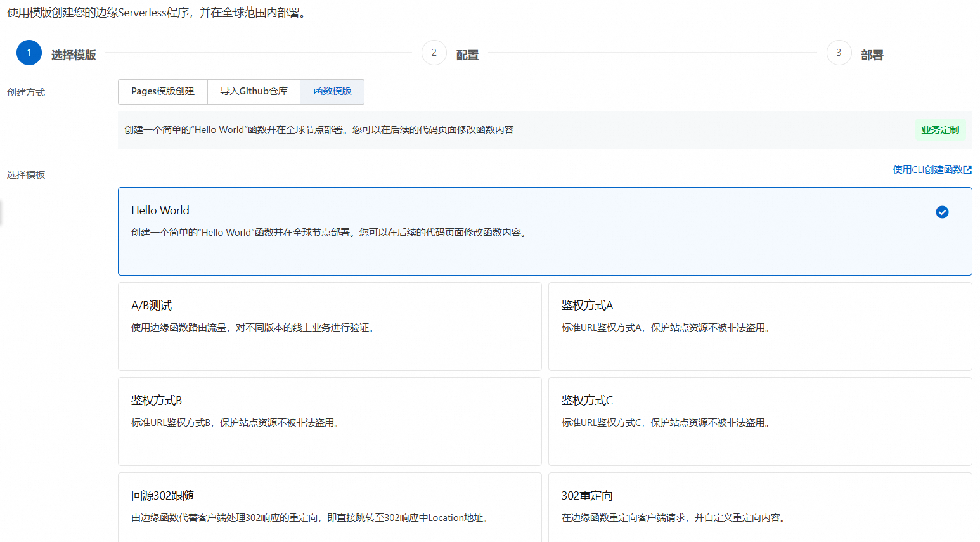The height and width of the screenshot is (542, 980).
Task: Click the step 3 部署 circle
Action: [x=839, y=53]
